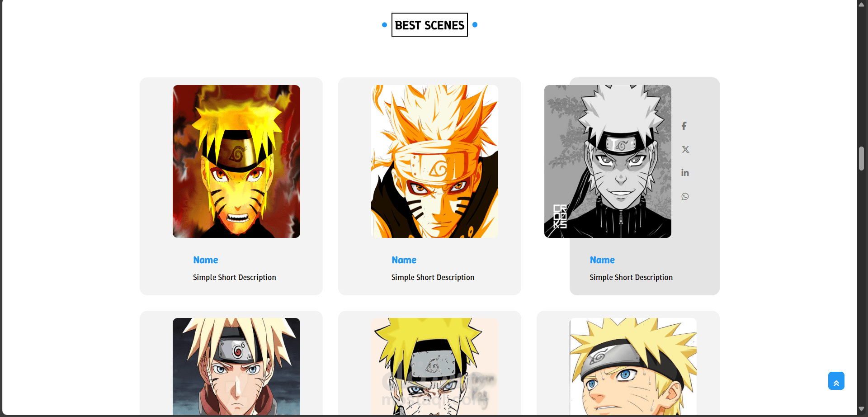Click Name link under first card
This screenshot has width=868, height=417.
[206, 260]
